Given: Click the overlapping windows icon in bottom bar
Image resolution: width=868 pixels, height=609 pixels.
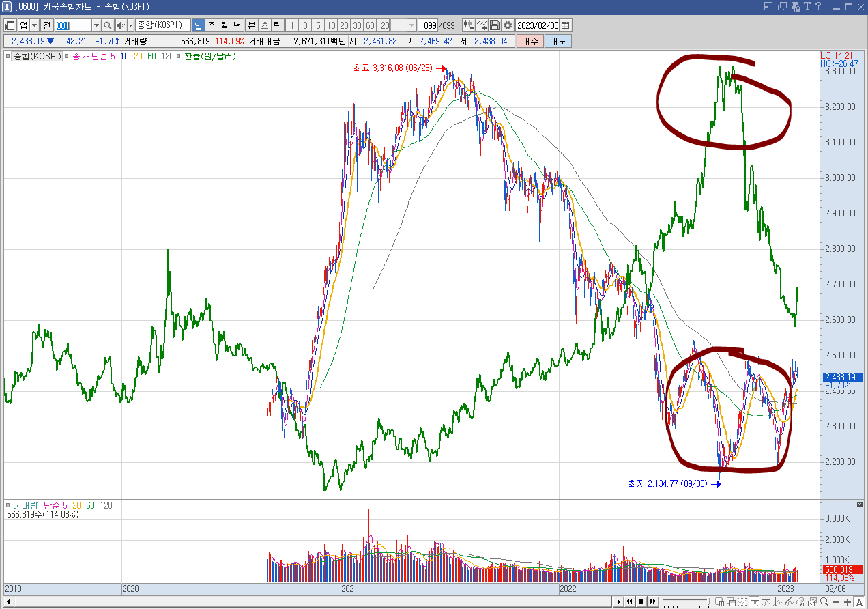Looking at the screenshot, I should [x=731, y=601].
